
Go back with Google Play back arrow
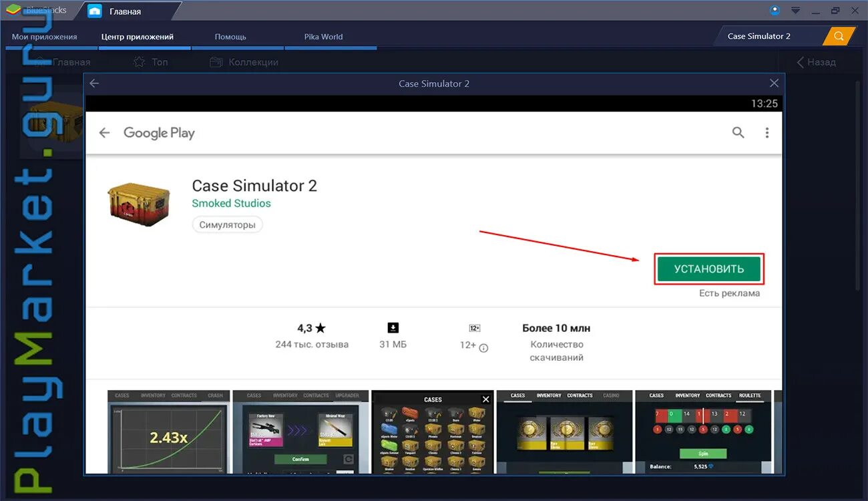click(x=104, y=133)
